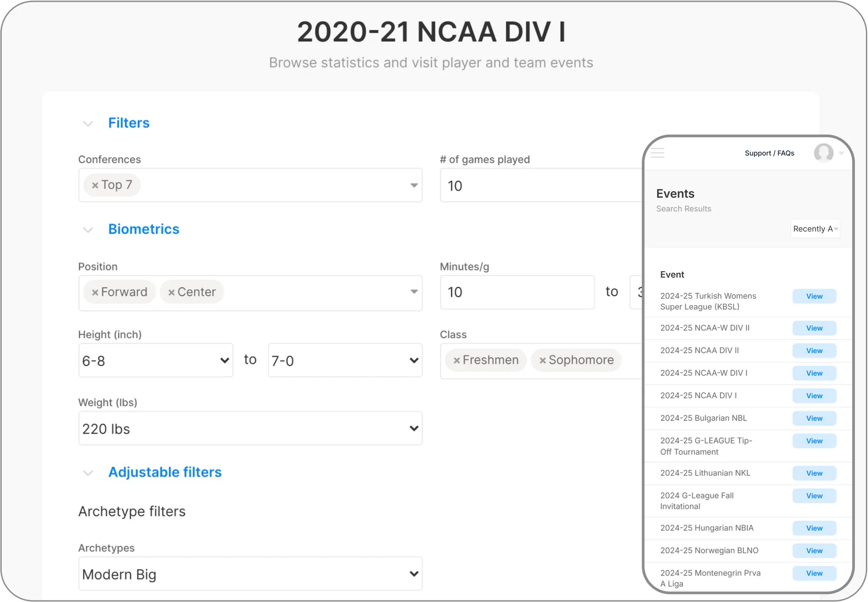This screenshot has height=602, width=868.
Task: Click the account menu caret beside avatar
Action: [x=842, y=153]
